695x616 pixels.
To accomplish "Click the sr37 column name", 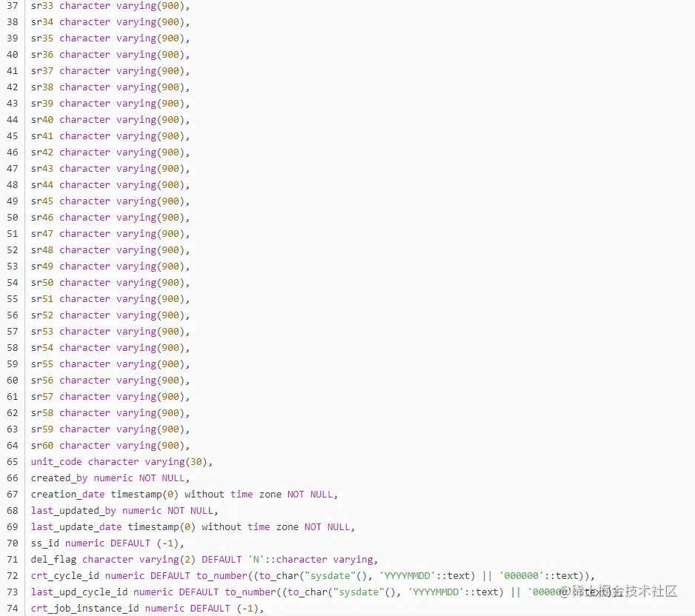I will tap(42, 71).
